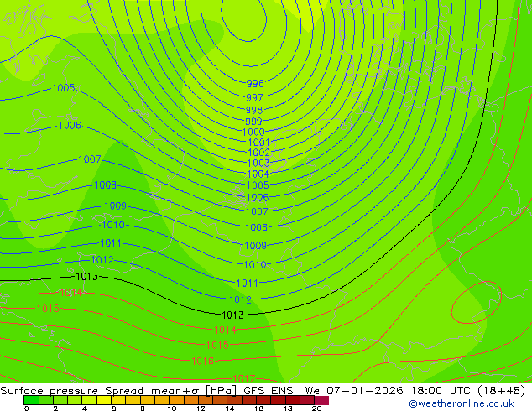Viewport: 532px width, 411px height.
Task: Select the orange legend swatch starting at 10
Action: coord(176,400)
